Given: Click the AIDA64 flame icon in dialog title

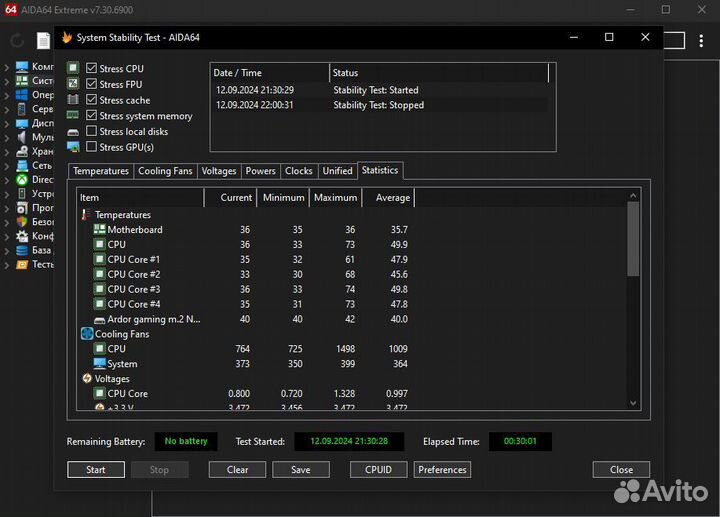Looking at the screenshot, I should click(x=67, y=37).
